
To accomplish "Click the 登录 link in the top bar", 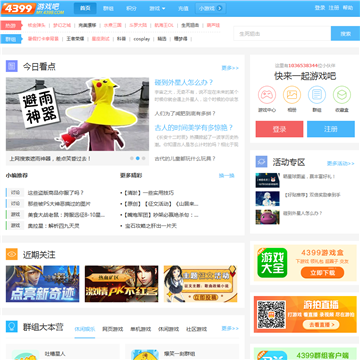I will pos(320,8).
